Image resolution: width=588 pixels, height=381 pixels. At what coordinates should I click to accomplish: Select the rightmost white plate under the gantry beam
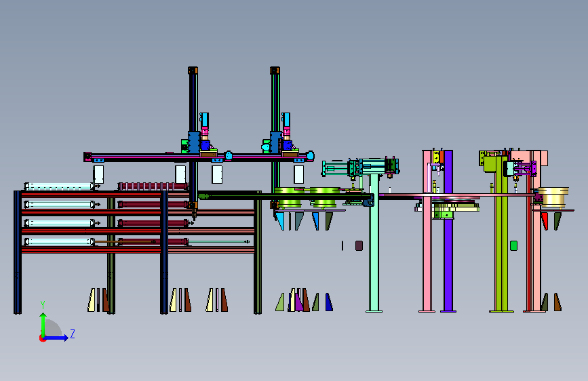pyautogui.click(x=299, y=174)
